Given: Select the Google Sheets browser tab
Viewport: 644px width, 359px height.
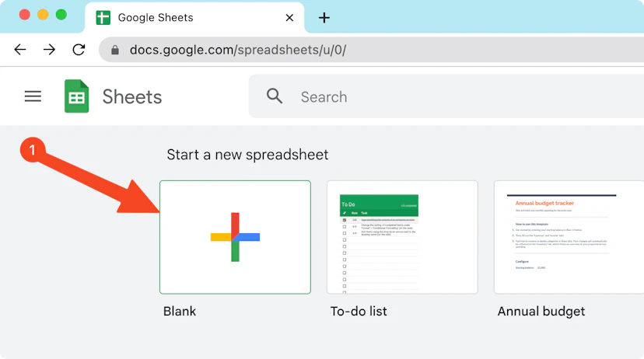Looking at the screenshot, I should (x=194, y=18).
